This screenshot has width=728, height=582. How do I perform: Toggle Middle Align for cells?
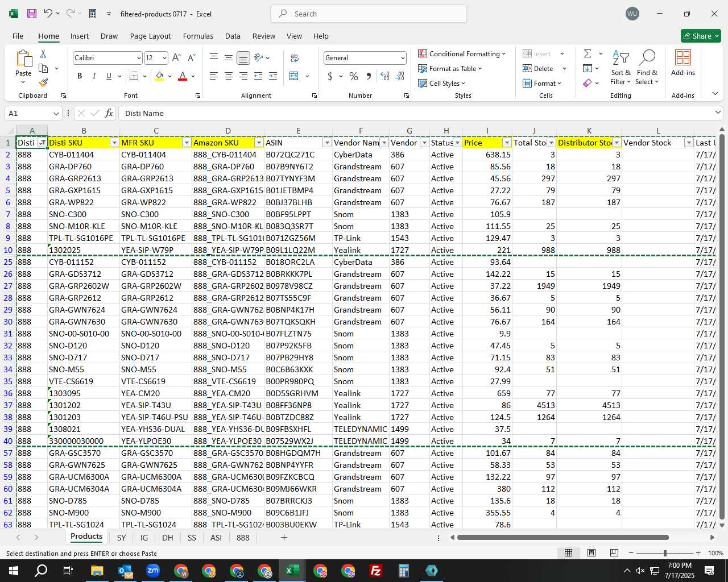click(x=228, y=58)
